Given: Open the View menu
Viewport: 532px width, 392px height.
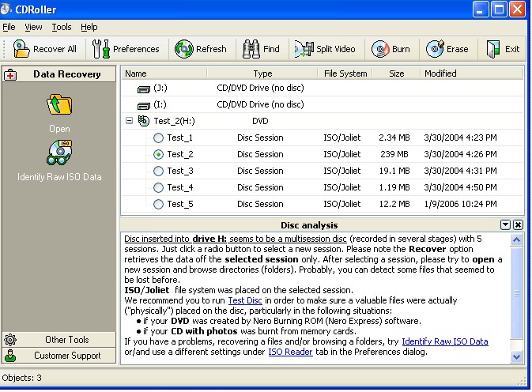Looking at the screenshot, I should (33, 27).
